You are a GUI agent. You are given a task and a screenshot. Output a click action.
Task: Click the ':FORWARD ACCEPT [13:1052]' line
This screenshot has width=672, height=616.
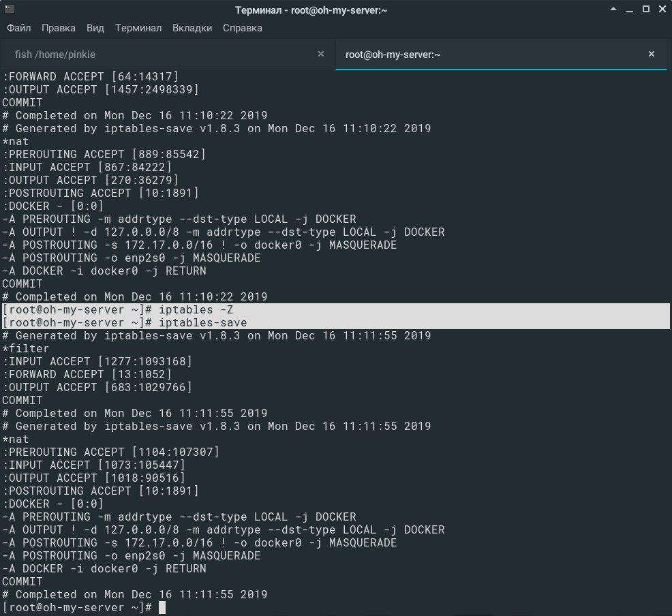[x=87, y=374]
